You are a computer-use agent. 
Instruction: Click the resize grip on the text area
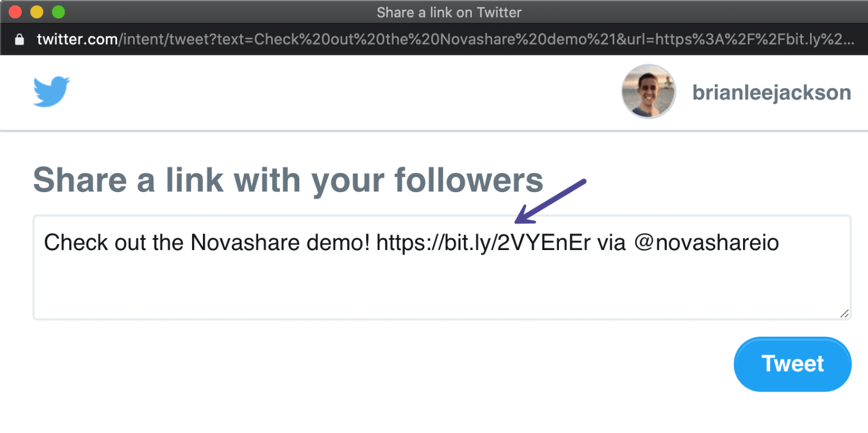click(844, 314)
